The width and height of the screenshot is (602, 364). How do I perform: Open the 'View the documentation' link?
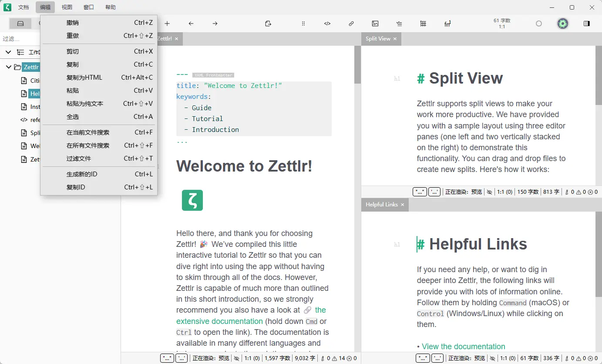click(x=464, y=347)
